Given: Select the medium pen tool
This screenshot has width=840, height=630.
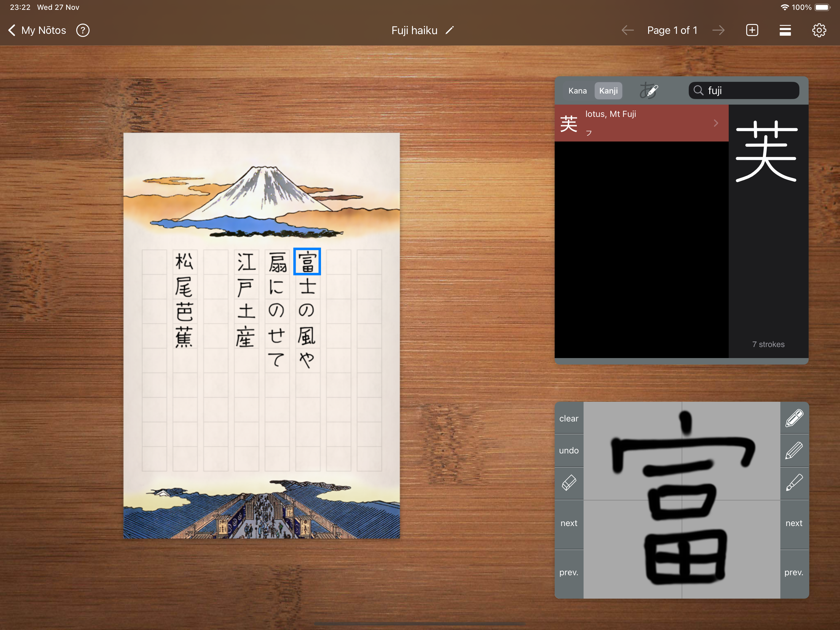Looking at the screenshot, I should click(794, 451).
